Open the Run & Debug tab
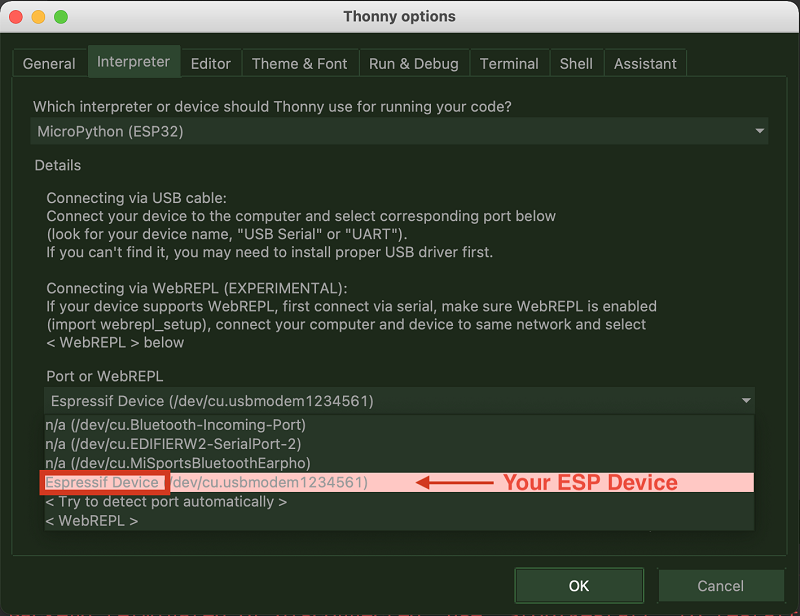This screenshot has width=800, height=616. tap(413, 63)
